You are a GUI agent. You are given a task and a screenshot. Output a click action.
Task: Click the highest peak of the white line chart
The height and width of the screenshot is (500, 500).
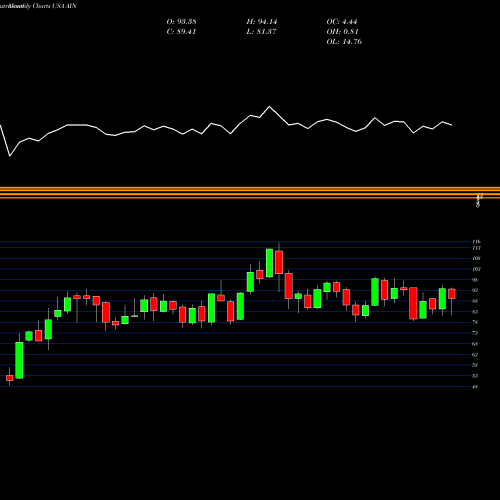tap(269, 107)
